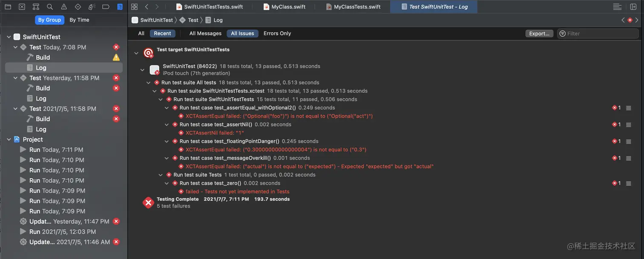Select the Errors Only filter
This screenshot has height=259, width=644.
277,34
